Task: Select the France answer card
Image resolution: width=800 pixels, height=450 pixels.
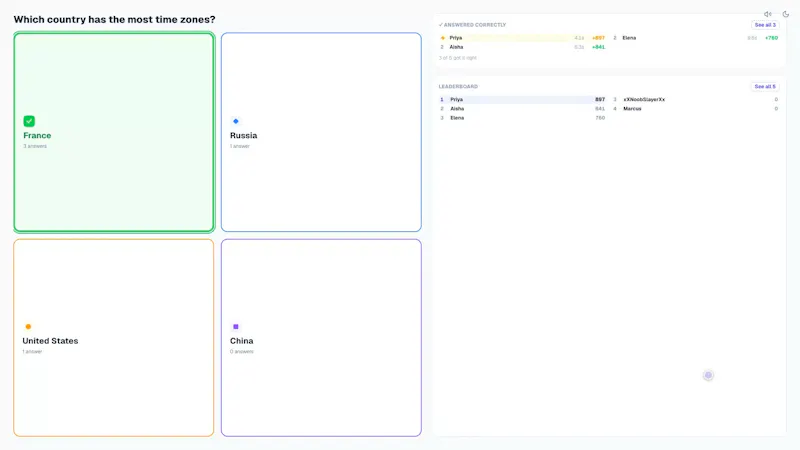Action: [114, 132]
